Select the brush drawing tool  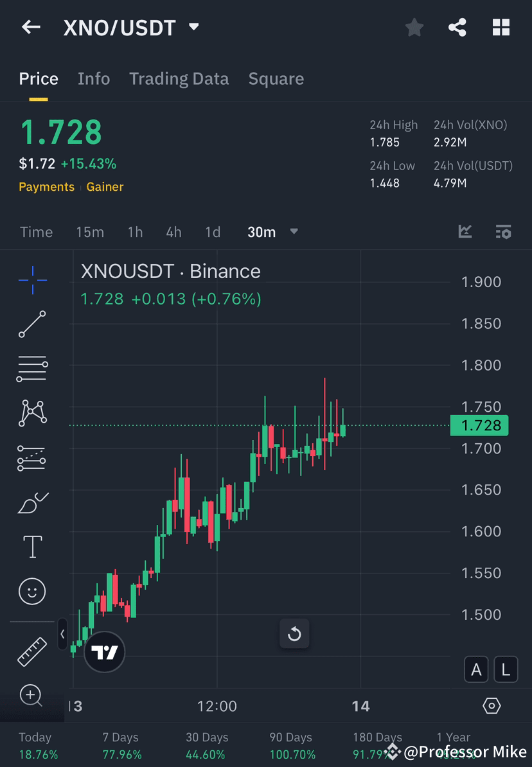point(32,502)
